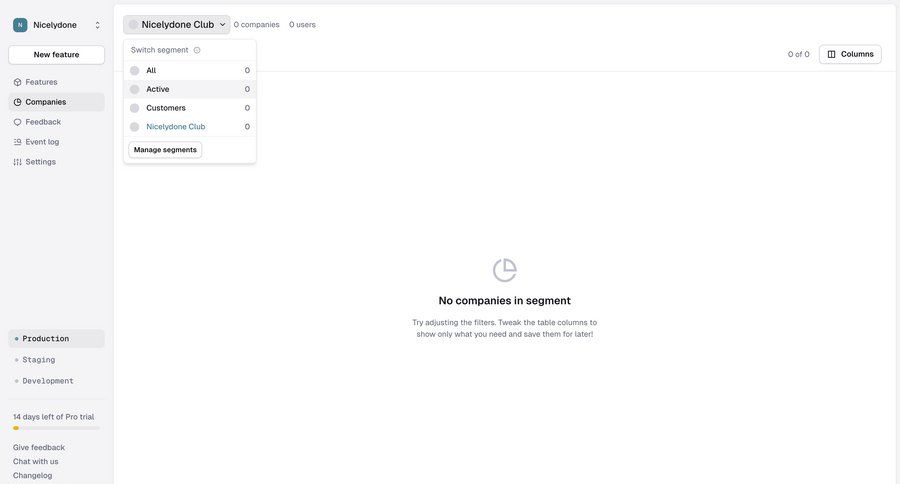Click the Active segment circle icon

pos(134,89)
